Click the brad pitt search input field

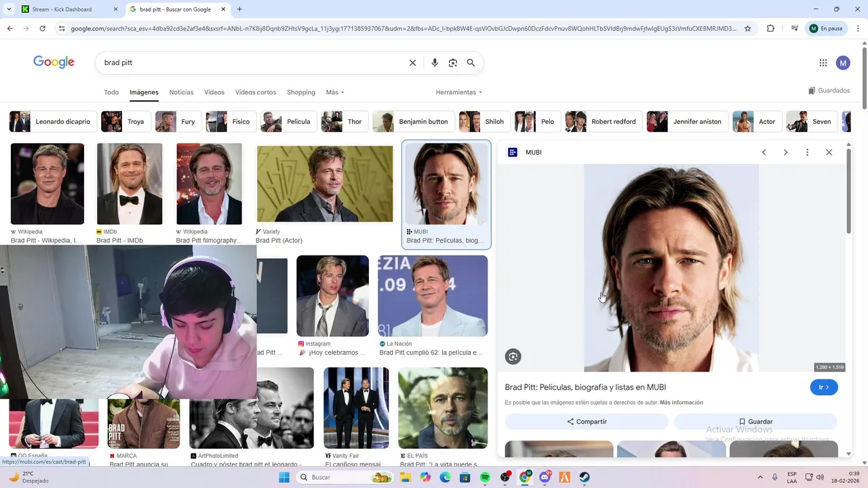coord(251,62)
